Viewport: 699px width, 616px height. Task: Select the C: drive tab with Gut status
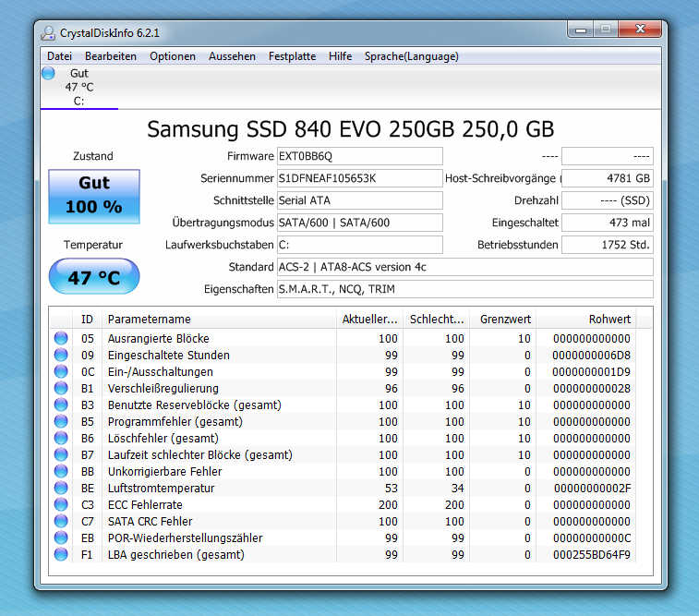pyautogui.click(x=78, y=87)
